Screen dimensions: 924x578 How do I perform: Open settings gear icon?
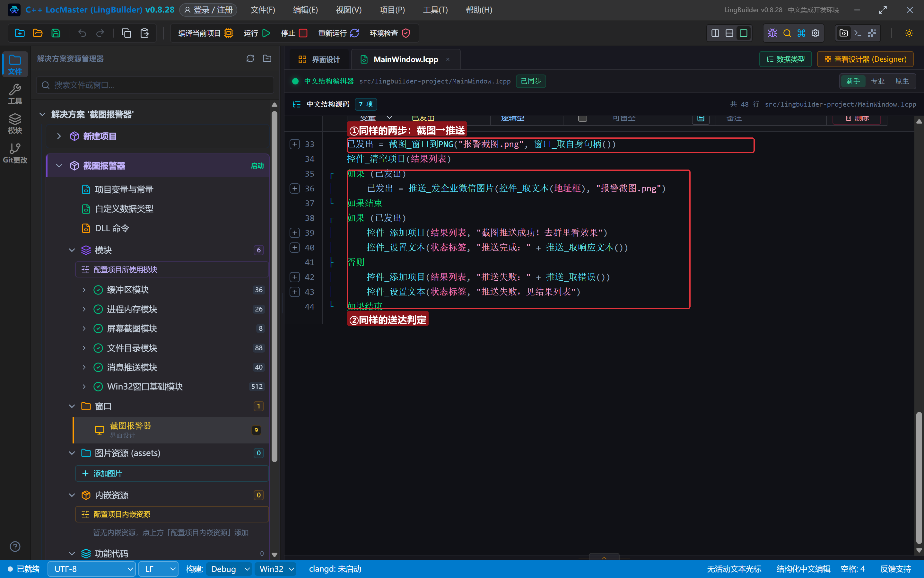815,33
